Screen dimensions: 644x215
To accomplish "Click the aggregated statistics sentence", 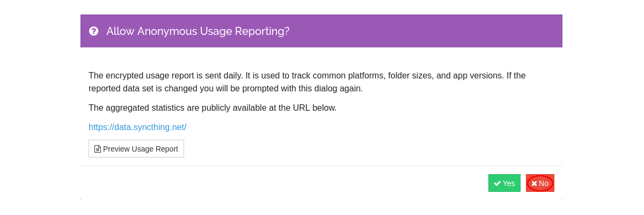I will pyautogui.click(x=212, y=107).
